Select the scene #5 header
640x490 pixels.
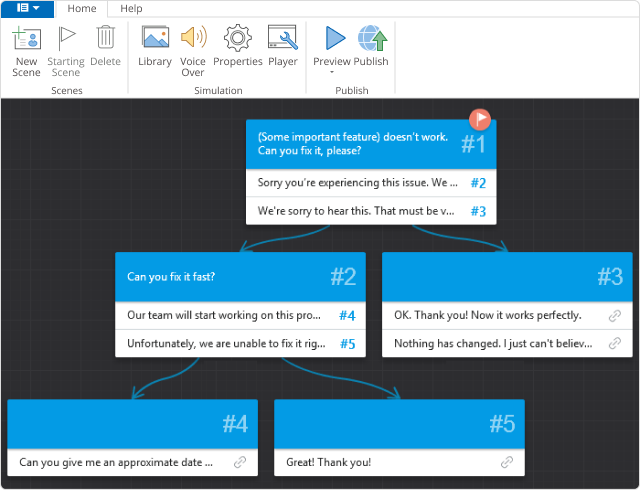click(400, 424)
